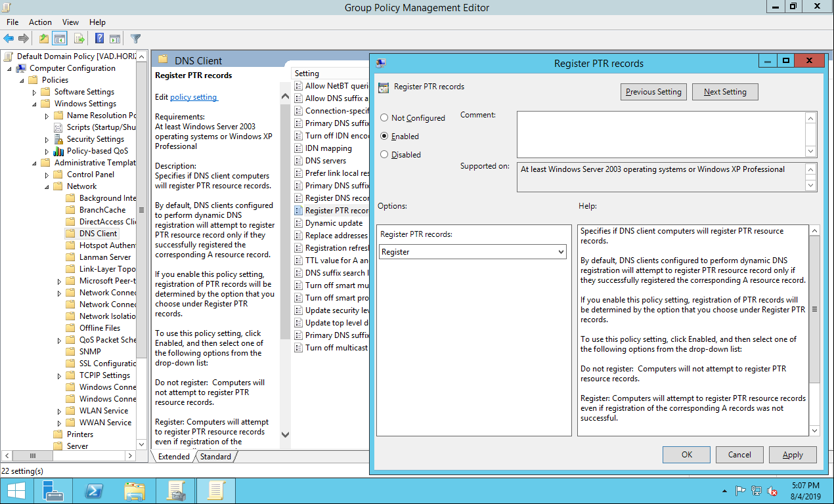The width and height of the screenshot is (834, 504).
Task: Click the Next Setting button
Action: tap(725, 92)
